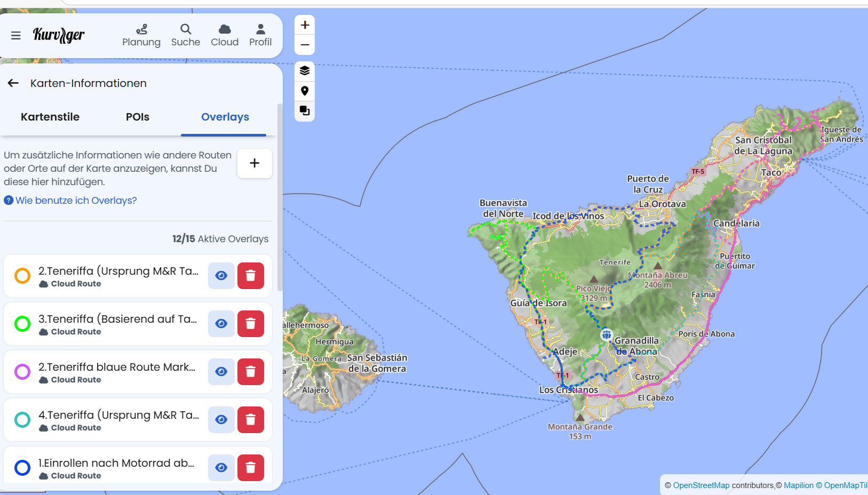The image size is (868, 495).
Task: Open the hamburger main menu
Action: (16, 35)
